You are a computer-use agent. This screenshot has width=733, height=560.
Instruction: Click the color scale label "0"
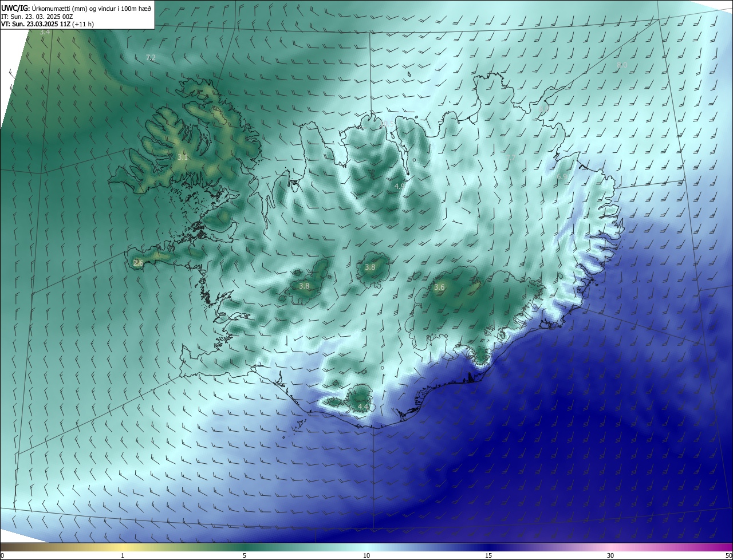(x=2, y=555)
